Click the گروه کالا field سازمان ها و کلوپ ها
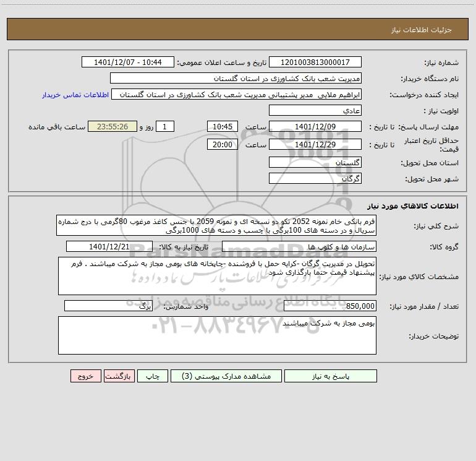Image resolution: width=476 pixels, height=461 pixels. point(299,246)
